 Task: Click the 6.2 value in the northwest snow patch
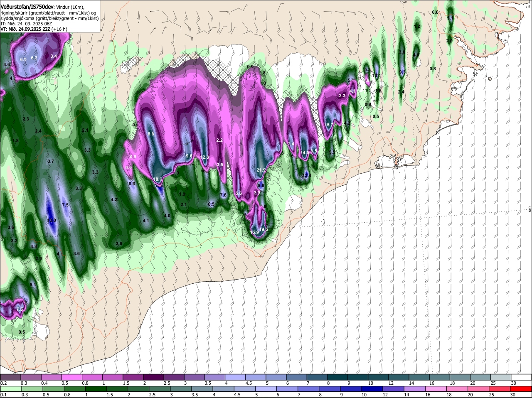point(34,58)
